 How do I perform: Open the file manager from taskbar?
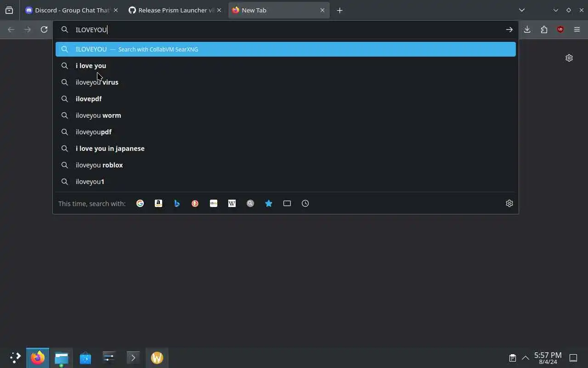pos(62,357)
